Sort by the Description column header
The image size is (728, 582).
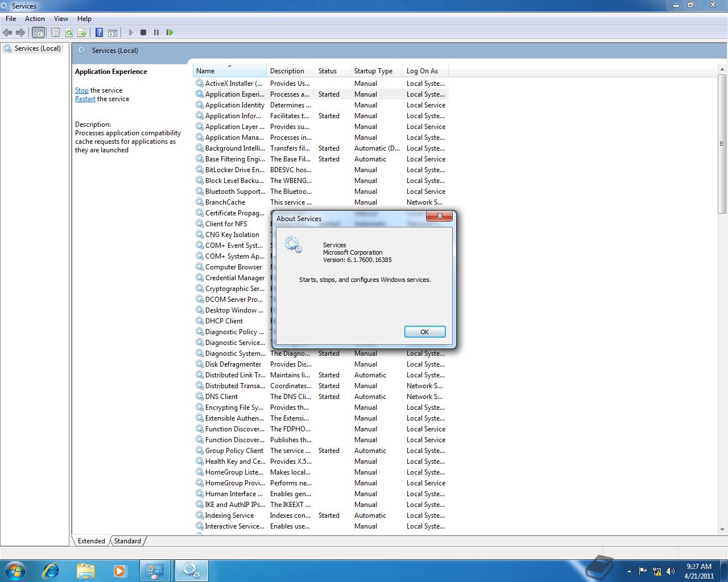tap(291, 71)
